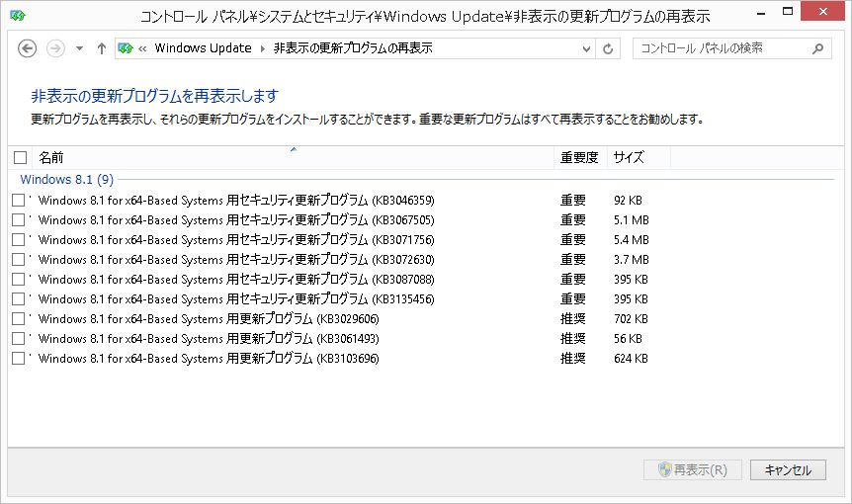Close the window with the red X

tap(822, 11)
